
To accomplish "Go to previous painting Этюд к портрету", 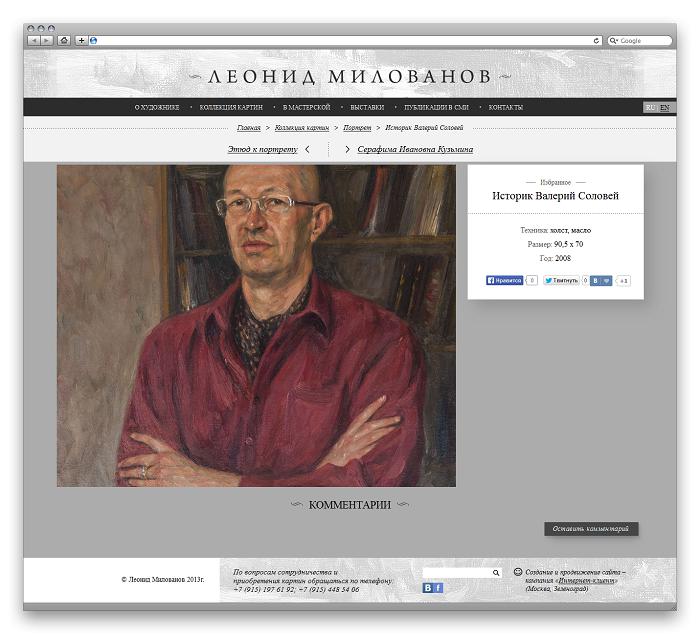I will pos(262,149).
